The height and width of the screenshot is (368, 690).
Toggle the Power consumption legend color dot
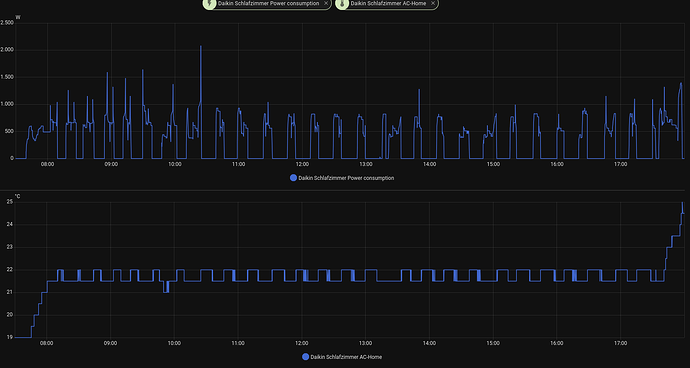click(x=294, y=178)
